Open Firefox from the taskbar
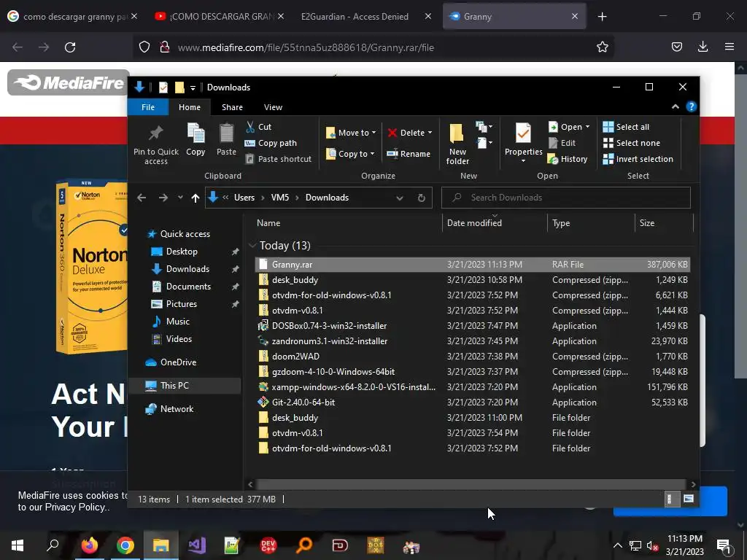Screen dimensions: 747x560 click(89, 545)
